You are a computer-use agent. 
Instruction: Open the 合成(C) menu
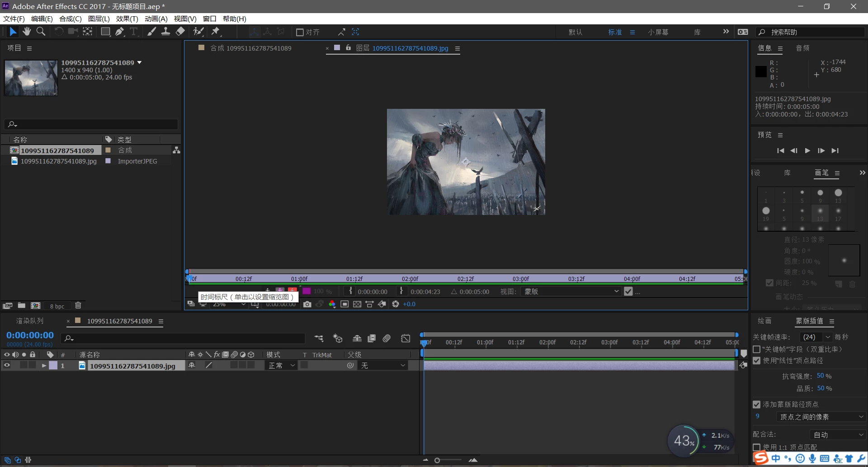coord(71,19)
